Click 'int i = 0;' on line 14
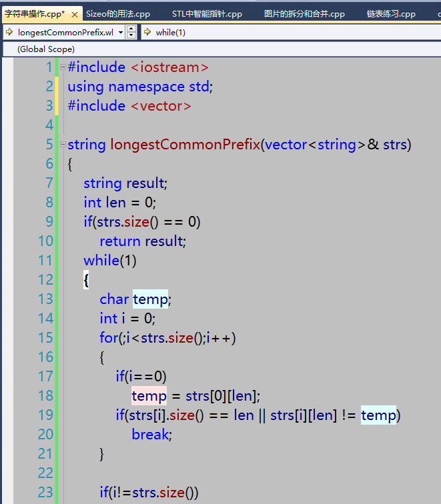 (x=127, y=319)
